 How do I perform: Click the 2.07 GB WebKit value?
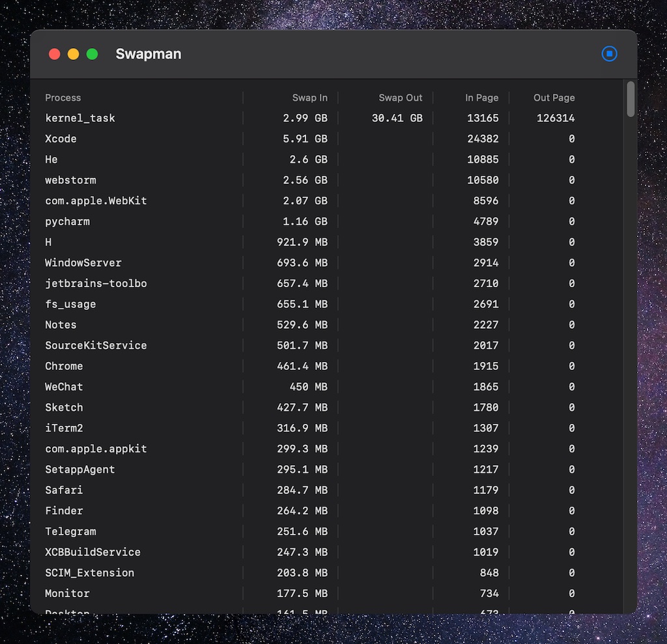pyautogui.click(x=305, y=201)
